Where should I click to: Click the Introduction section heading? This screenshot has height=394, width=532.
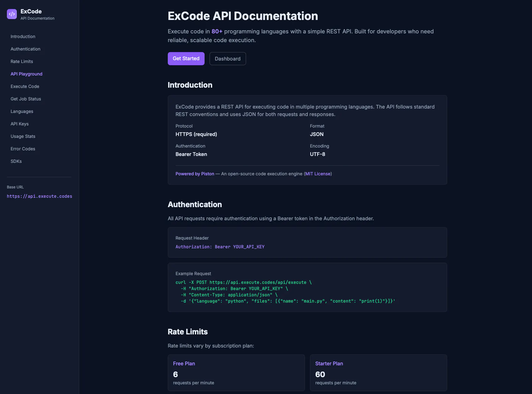(x=190, y=85)
